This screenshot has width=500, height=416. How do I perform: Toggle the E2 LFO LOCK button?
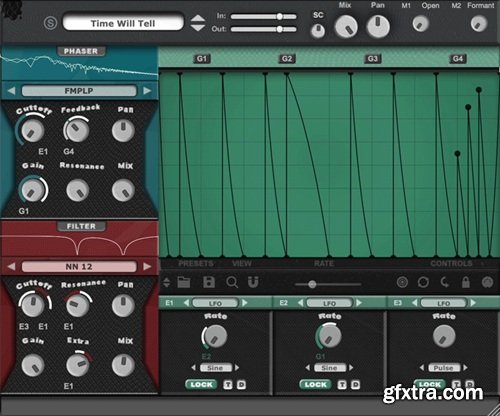[315, 385]
